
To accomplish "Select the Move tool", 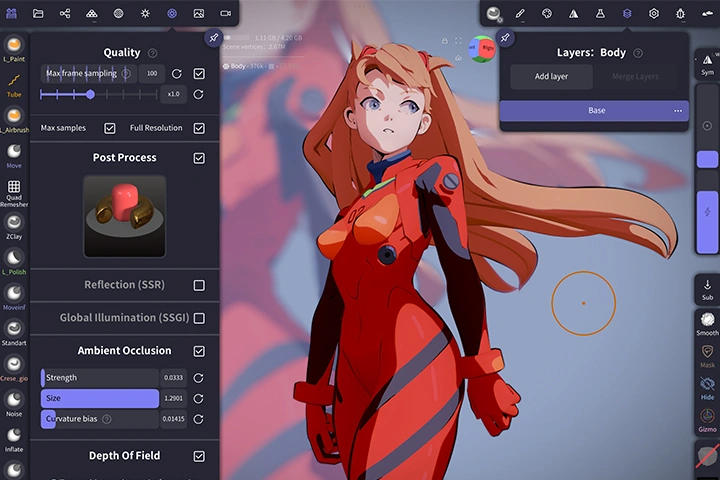I will point(14,156).
